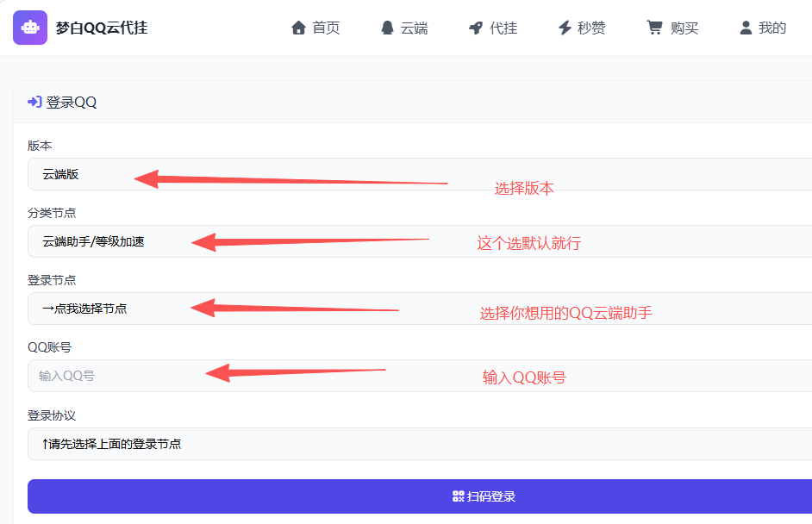
Task: Click the 登录QQ panel heading text
Action: tap(72, 102)
